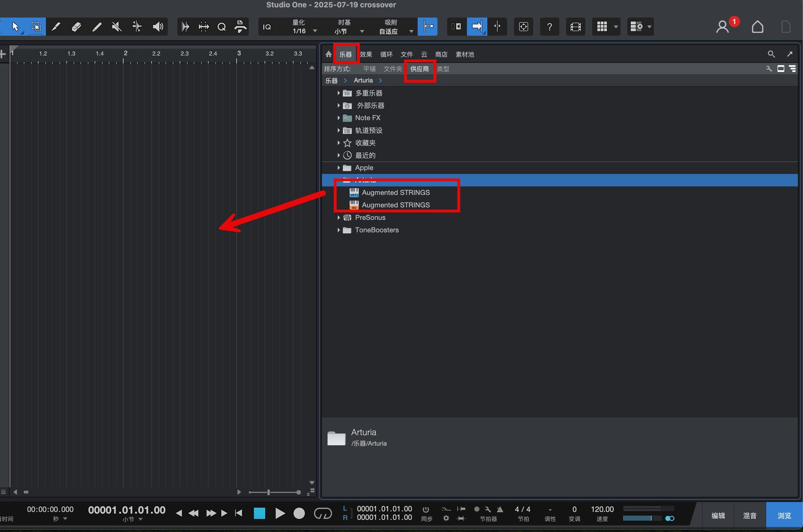Click the Stop transport button
The image size is (803, 532).
tap(259, 513)
